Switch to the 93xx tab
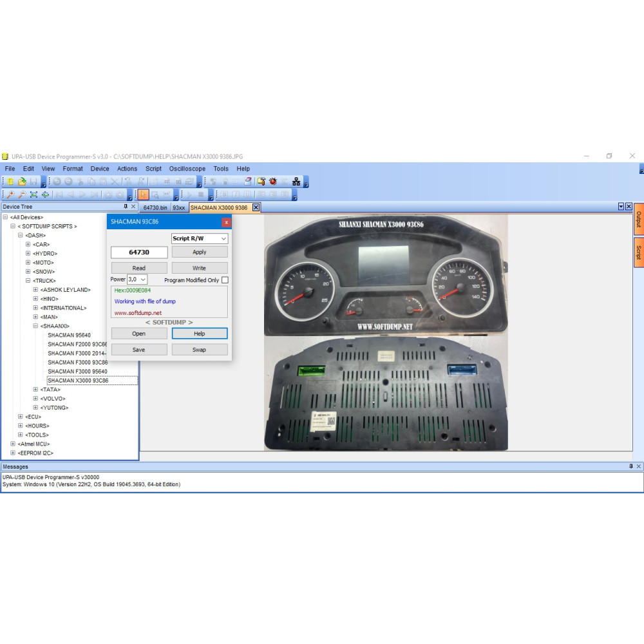Screen dimensions: 644x644 pyautogui.click(x=178, y=208)
